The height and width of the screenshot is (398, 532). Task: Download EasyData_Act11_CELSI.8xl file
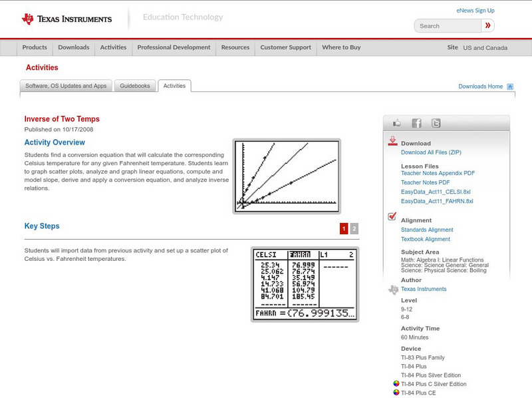tap(436, 192)
